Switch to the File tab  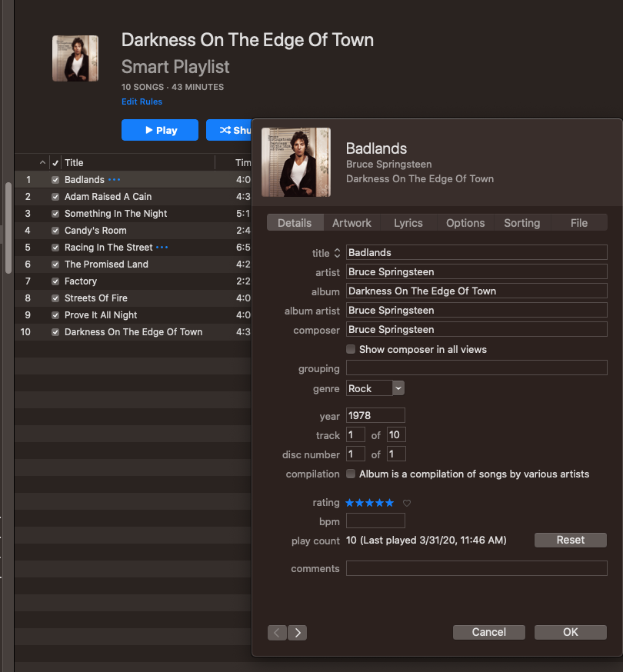click(579, 223)
